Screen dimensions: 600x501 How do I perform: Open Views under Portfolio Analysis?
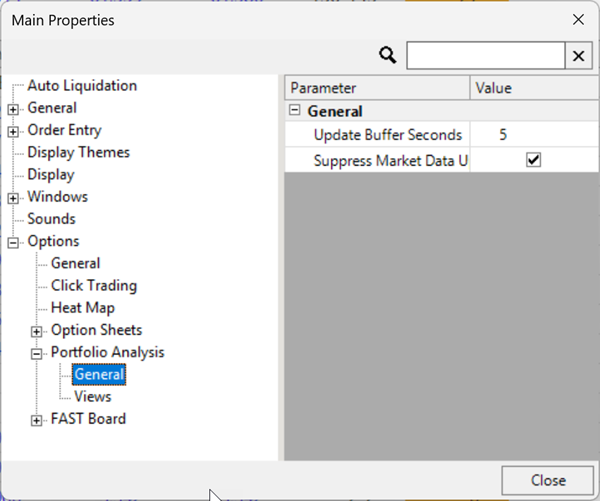pyautogui.click(x=92, y=396)
